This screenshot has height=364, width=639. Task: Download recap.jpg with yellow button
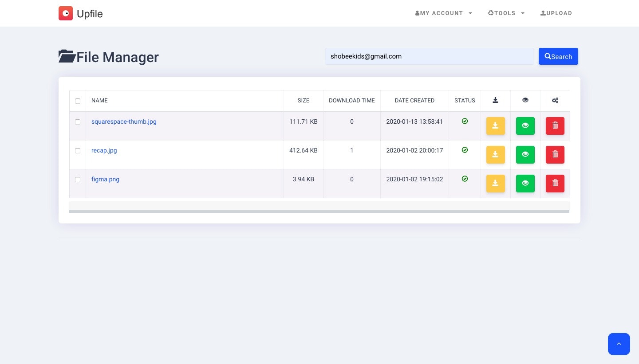496,155
